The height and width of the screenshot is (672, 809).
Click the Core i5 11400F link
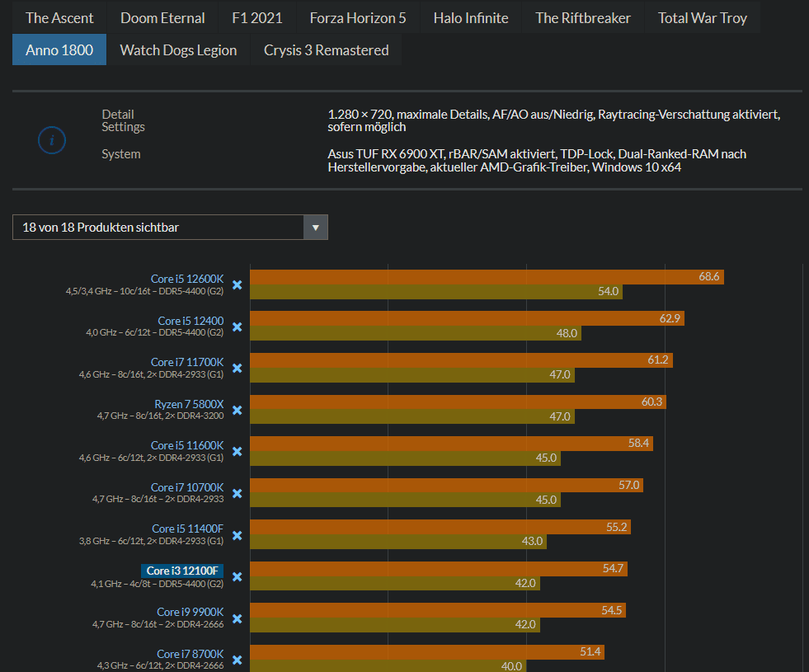click(187, 529)
